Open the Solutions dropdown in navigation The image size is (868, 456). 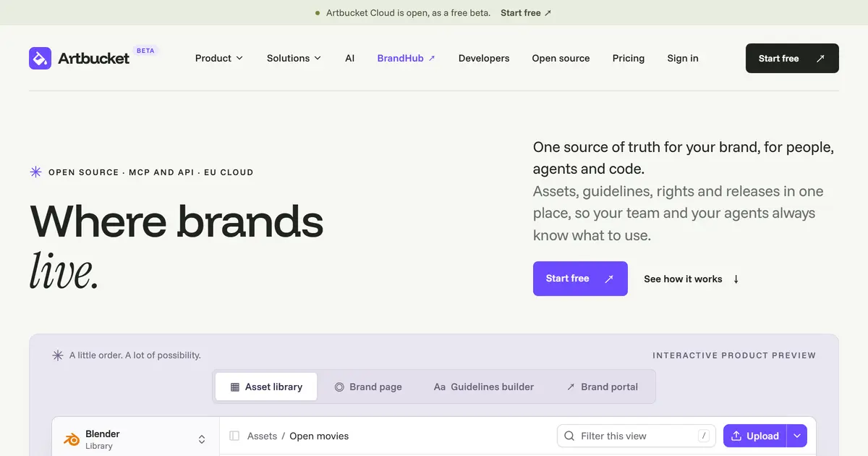[294, 58]
